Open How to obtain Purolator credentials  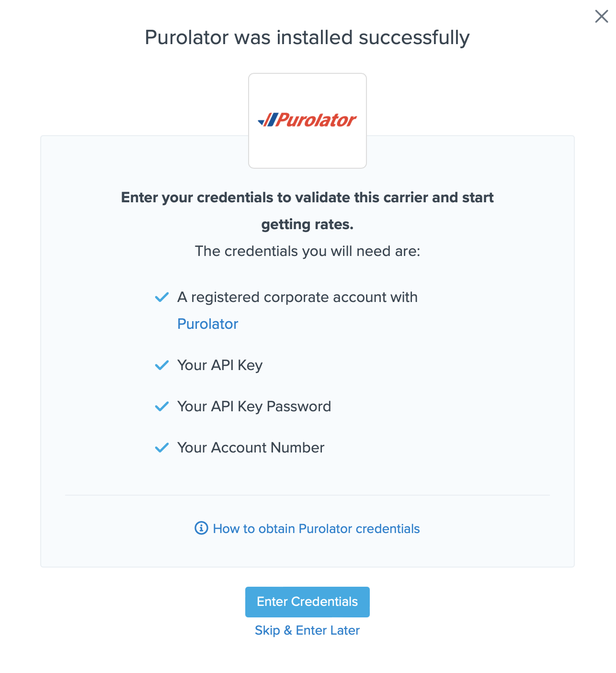316,529
